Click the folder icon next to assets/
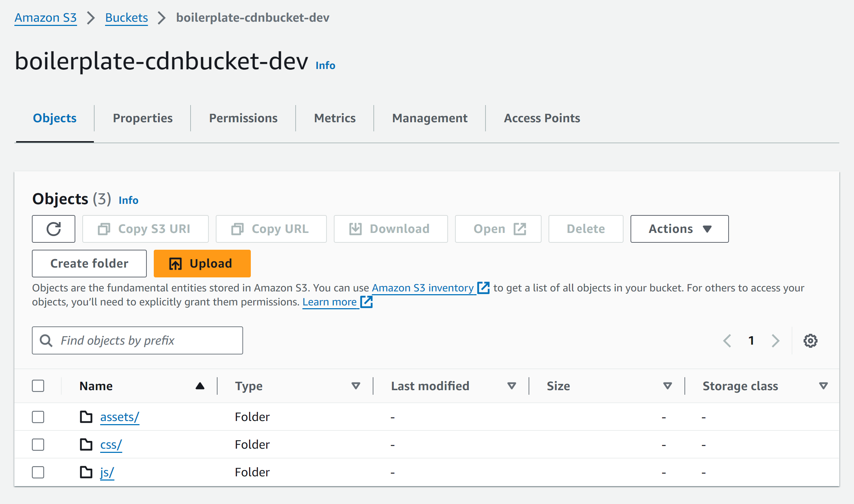The width and height of the screenshot is (854, 504). [x=86, y=417]
